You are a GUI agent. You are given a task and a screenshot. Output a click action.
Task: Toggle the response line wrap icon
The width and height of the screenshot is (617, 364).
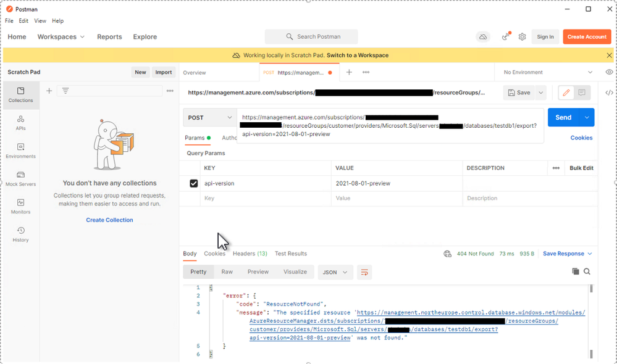(x=364, y=272)
